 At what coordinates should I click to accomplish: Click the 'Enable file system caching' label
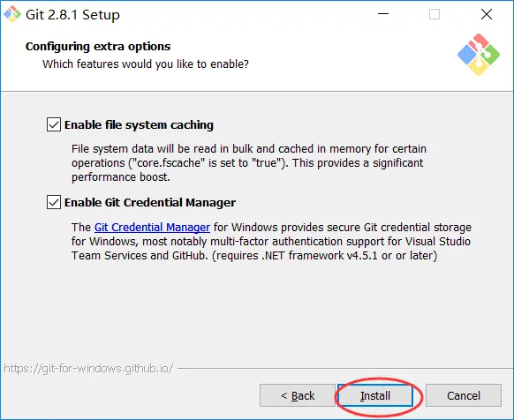pos(139,124)
